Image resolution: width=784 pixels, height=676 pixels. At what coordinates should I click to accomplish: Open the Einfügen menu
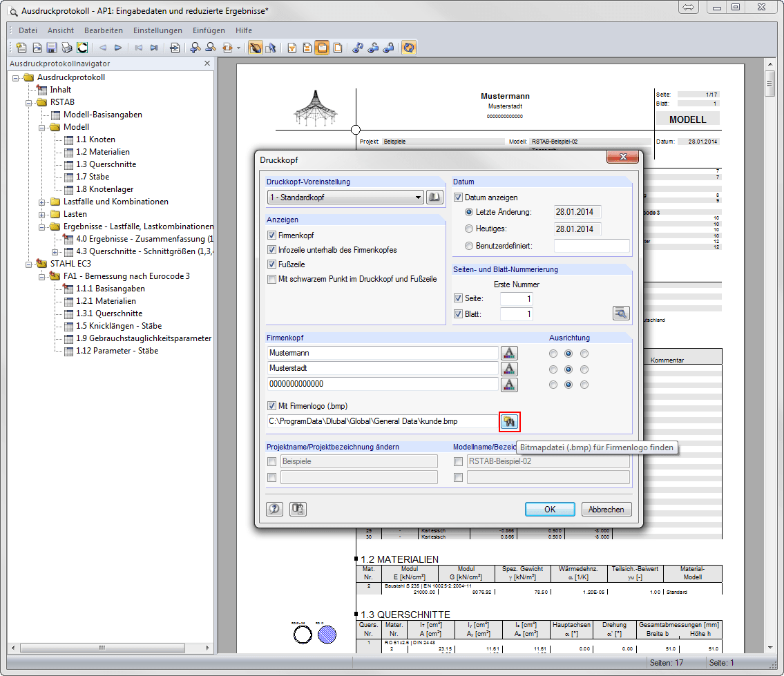click(x=209, y=30)
